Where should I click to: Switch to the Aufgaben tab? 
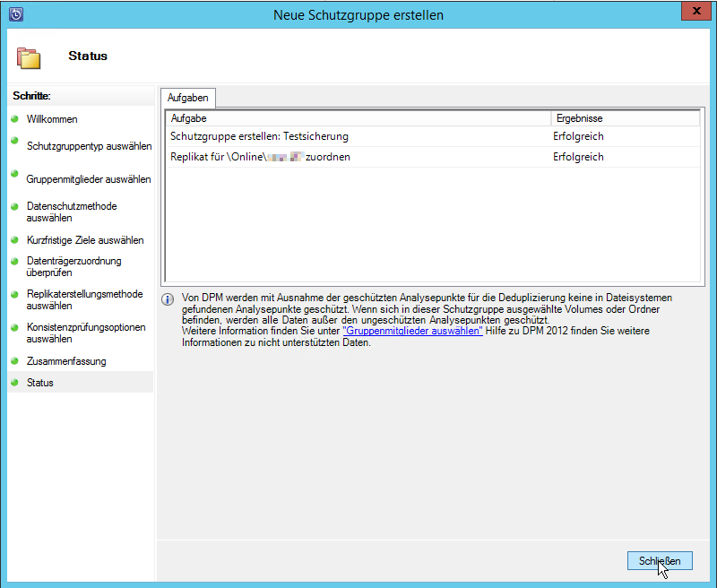pos(187,98)
